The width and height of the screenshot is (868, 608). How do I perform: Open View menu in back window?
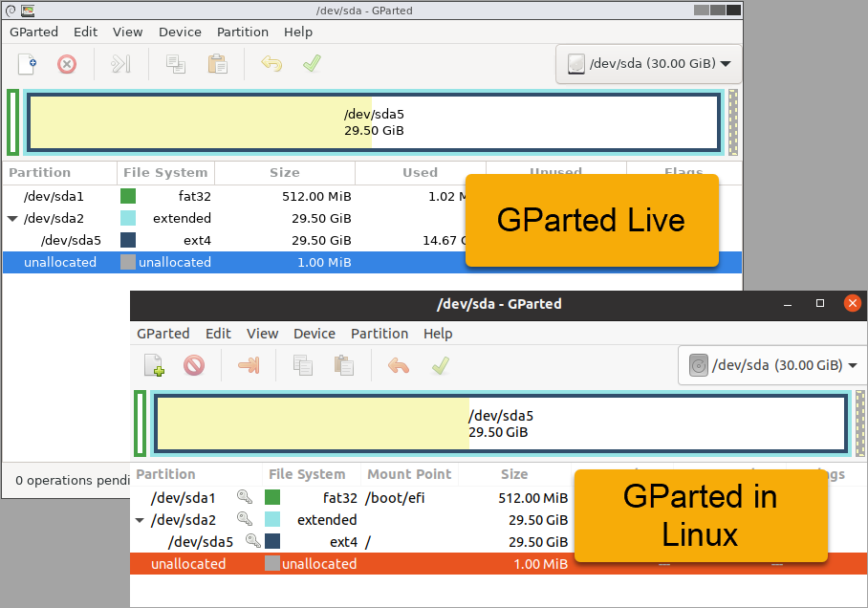click(128, 33)
